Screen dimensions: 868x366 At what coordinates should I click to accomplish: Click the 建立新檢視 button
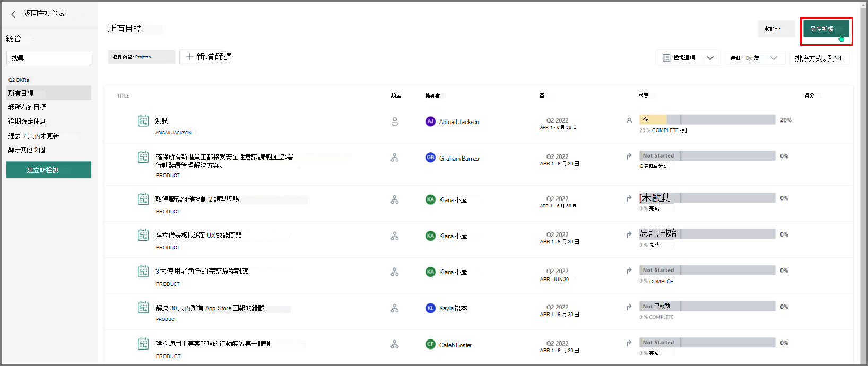pos(49,170)
